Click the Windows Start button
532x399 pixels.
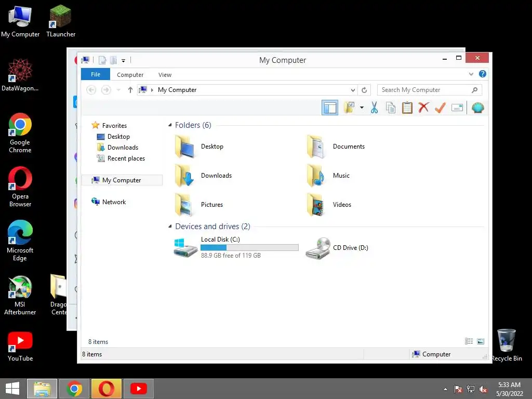tap(12, 389)
